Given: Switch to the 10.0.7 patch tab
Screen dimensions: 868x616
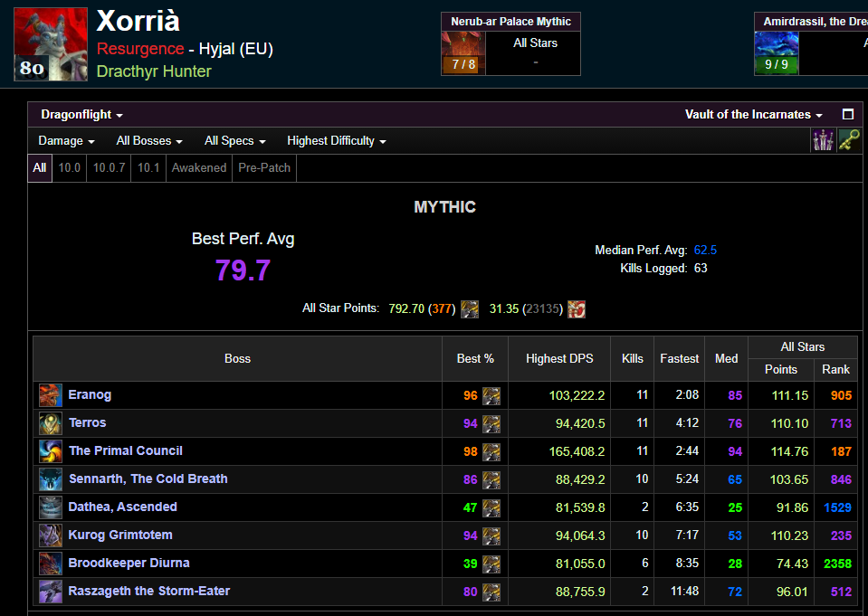Looking at the screenshot, I should click(109, 167).
